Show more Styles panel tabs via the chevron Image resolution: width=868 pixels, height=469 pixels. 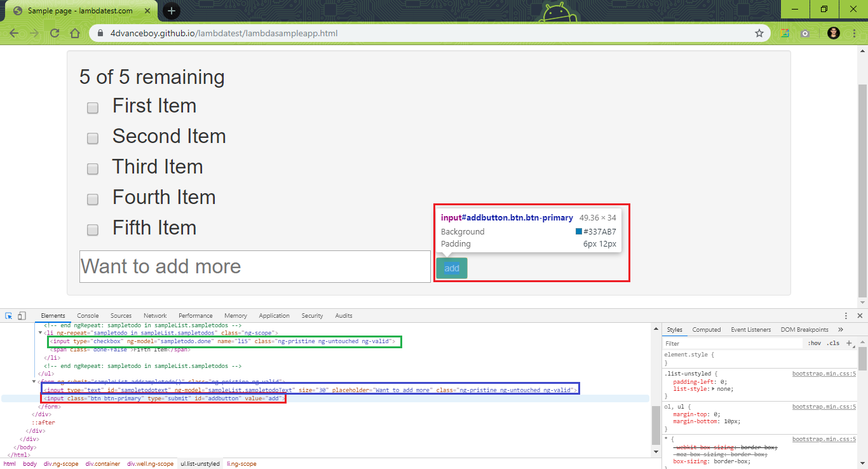[841, 330]
